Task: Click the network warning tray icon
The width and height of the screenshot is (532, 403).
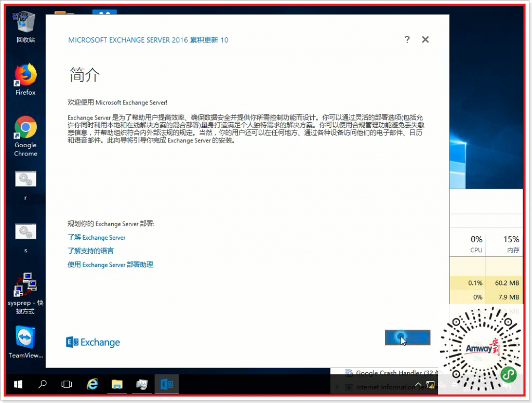Action: tap(430, 384)
